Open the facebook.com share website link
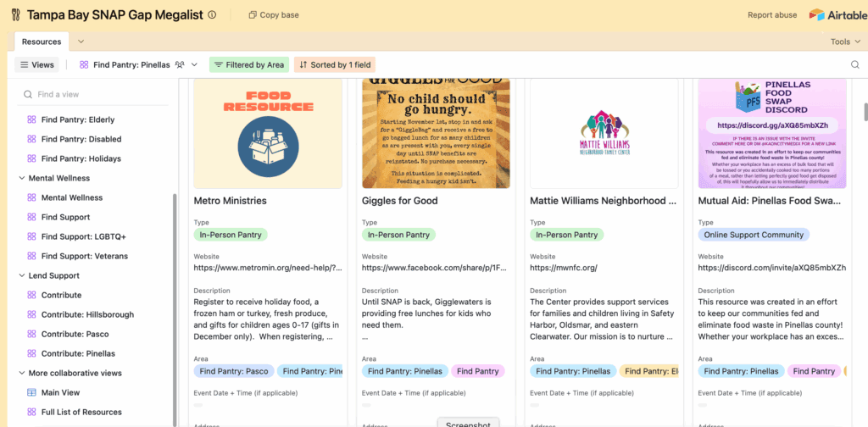Viewport: 868px width, 427px height. tap(434, 268)
